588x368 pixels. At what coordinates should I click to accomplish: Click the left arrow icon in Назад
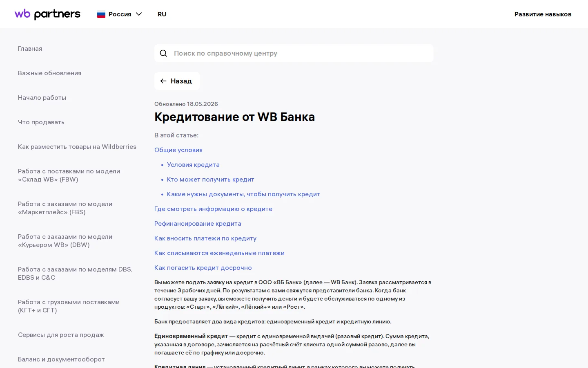click(x=163, y=81)
